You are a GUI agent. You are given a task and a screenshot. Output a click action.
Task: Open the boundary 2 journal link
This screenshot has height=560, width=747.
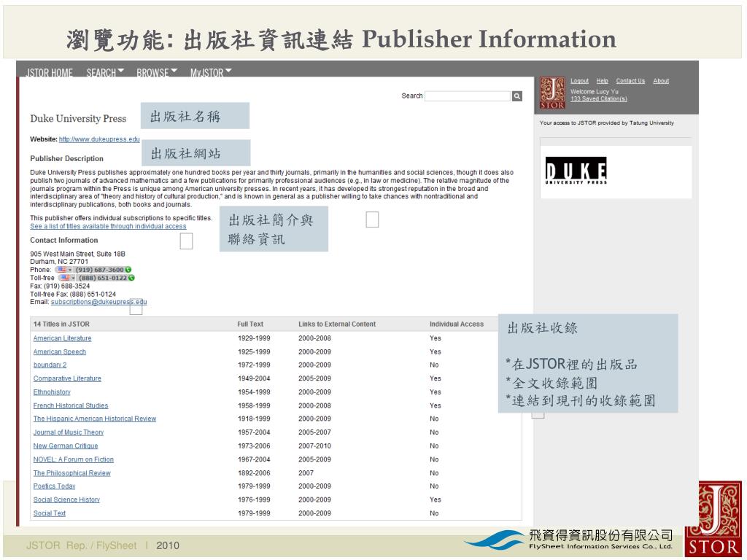pyautogui.click(x=50, y=365)
